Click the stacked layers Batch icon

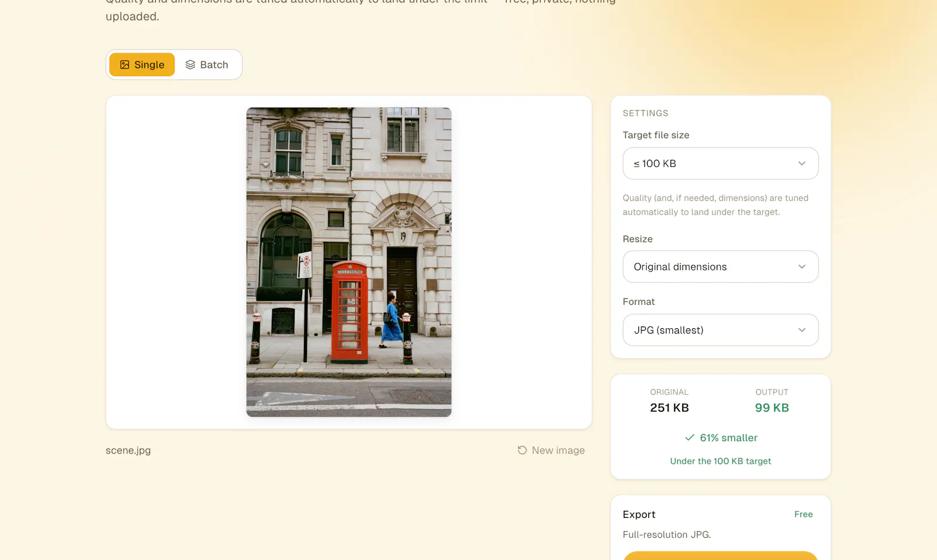(190, 65)
